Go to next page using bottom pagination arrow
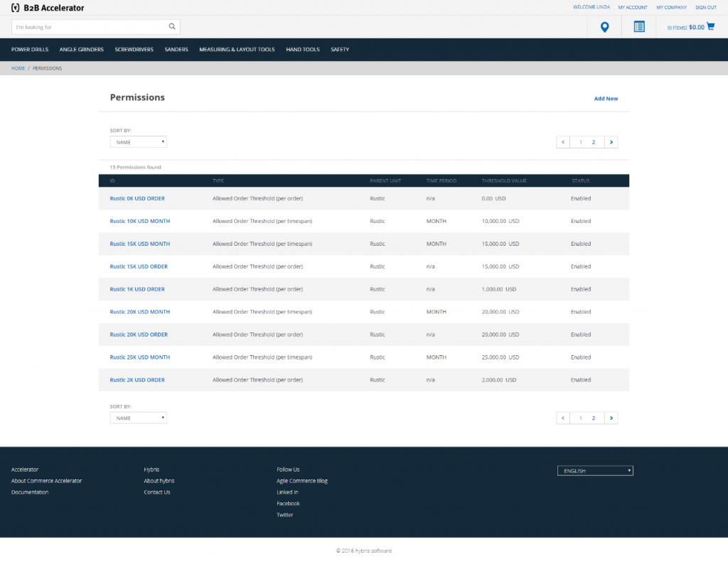The image size is (728, 564). tap(611, 418)
